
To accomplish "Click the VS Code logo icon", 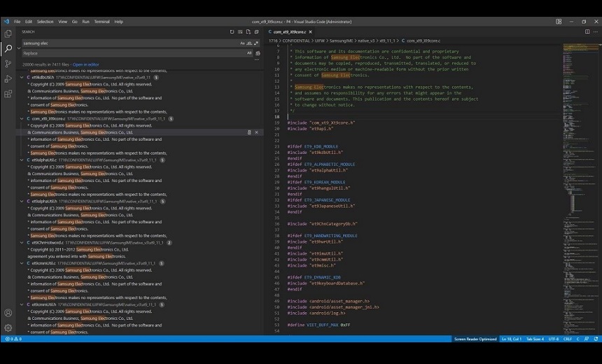I will [6, 22].
